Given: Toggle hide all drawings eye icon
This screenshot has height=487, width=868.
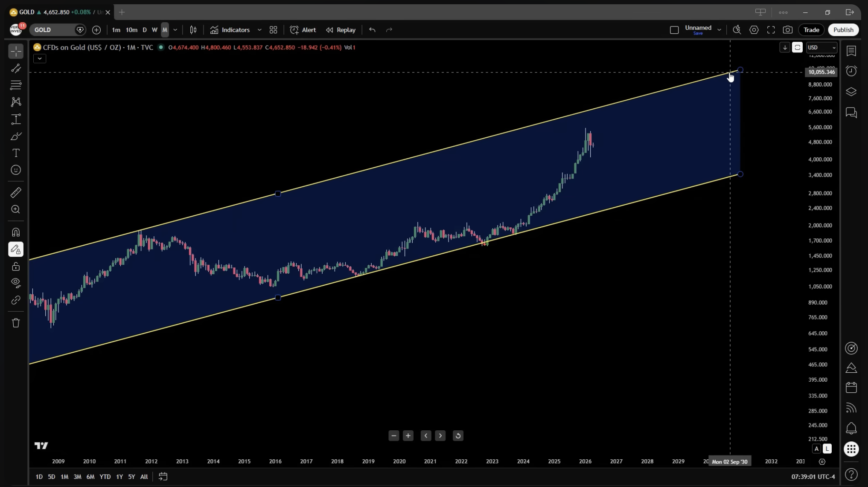Looking at the screenshot, I should pos(16,283).
